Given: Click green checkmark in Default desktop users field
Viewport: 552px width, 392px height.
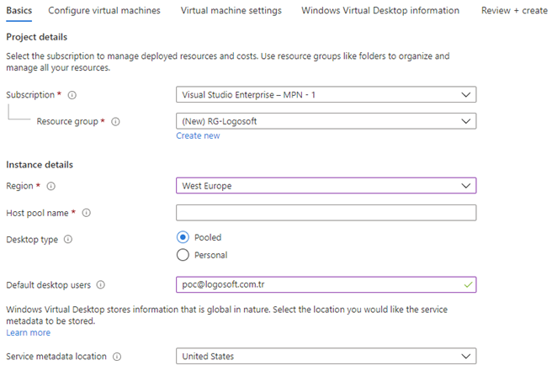Looking at the screenshot, I should click(x=467, y=285).
